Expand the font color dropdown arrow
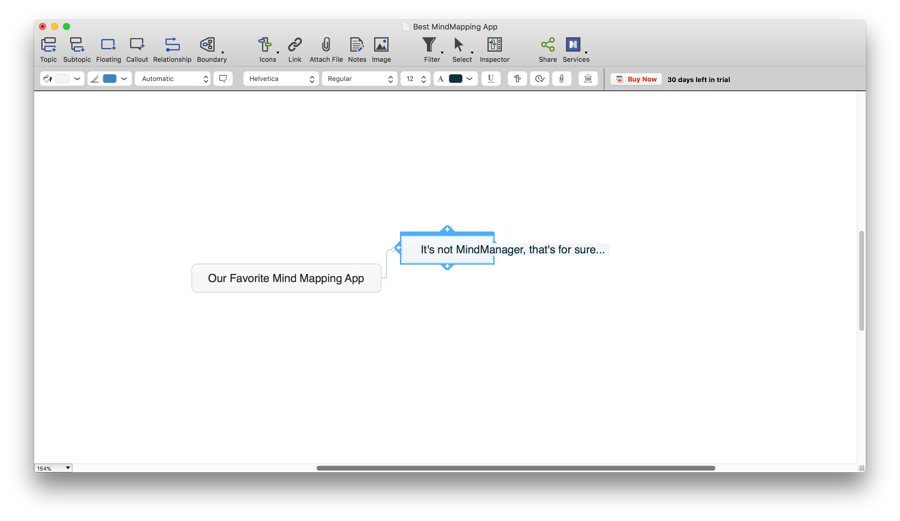Viewport: 900px width, 521px height. (470, 79)
